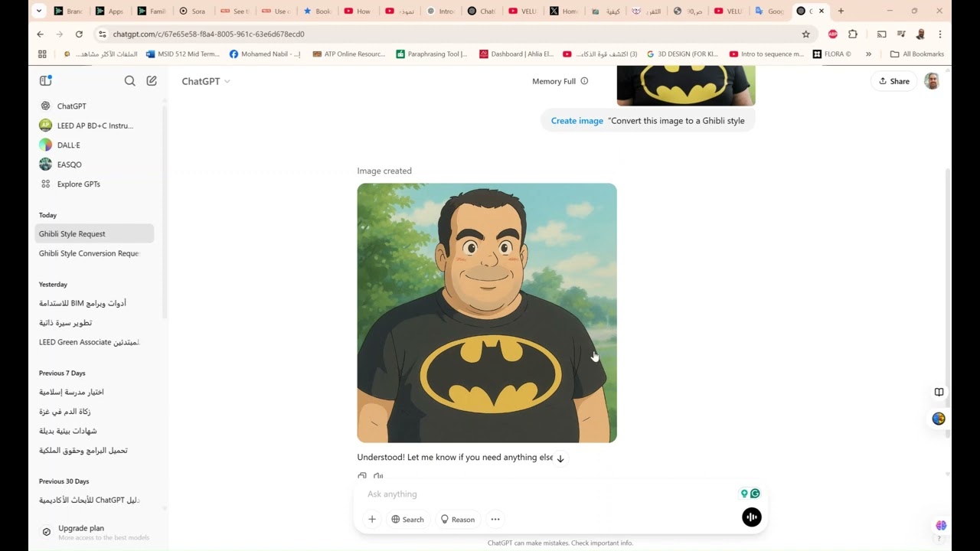Viewport: 980px width, 551px height.
Task: Click the scroll-to-bottom arrow button
Action: point(560,458)
